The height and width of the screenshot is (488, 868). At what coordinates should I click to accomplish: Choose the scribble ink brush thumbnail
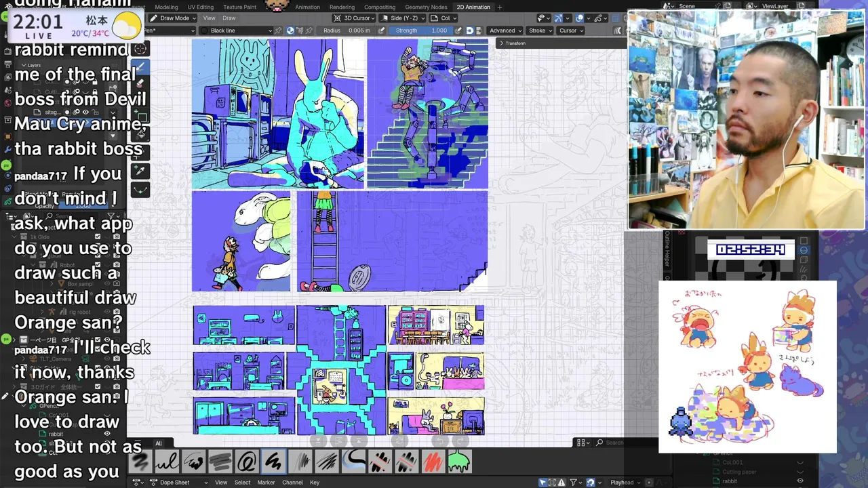pyautogui.click(x=193, y=462)
